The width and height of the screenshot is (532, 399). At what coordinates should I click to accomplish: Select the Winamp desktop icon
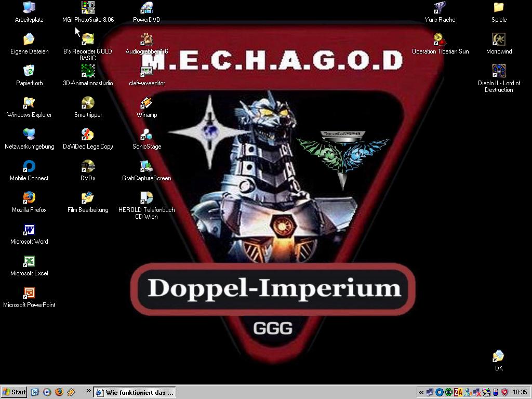tap(147, 103)
